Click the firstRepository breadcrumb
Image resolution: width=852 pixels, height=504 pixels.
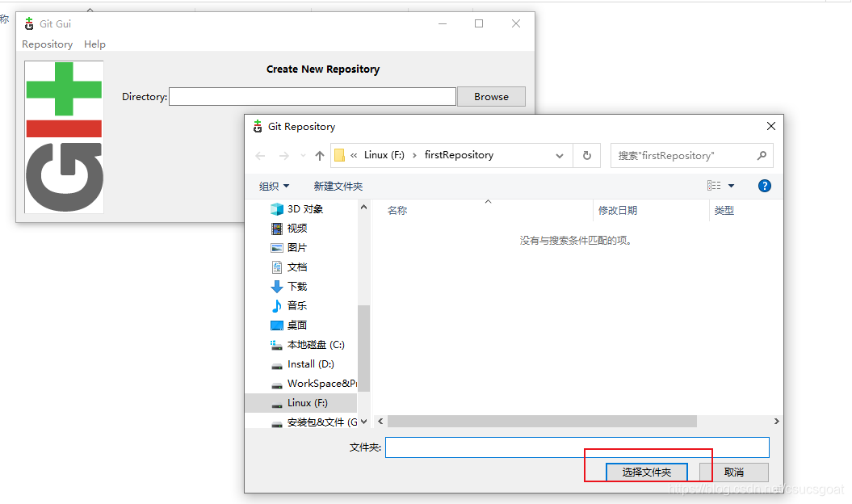[460, 155]
